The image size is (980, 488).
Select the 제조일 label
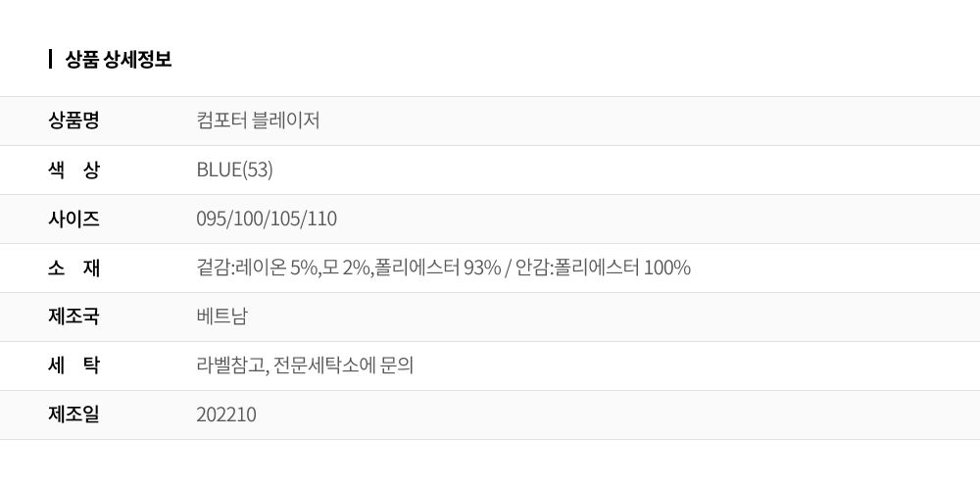[x=73, y=415]
